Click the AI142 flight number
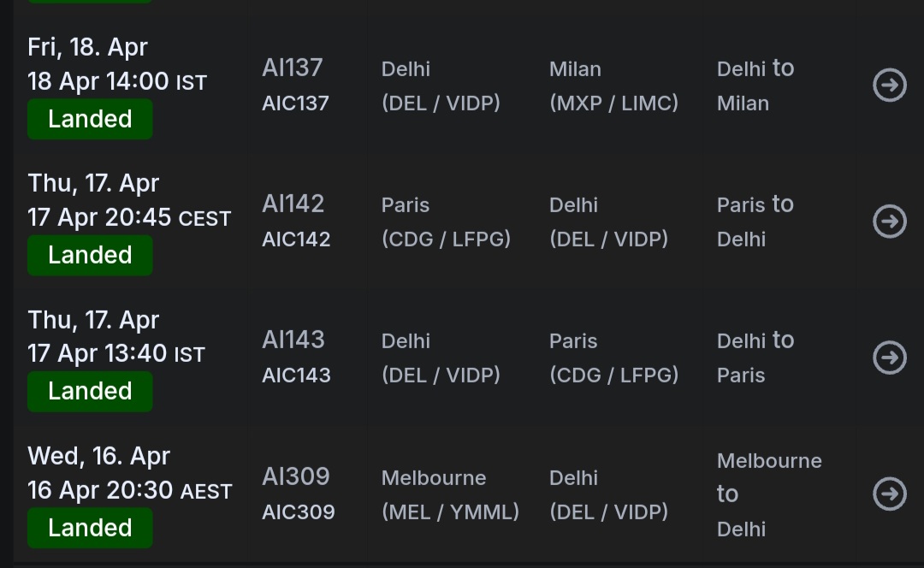The image size is (924, 568). [x=293, y=204]
